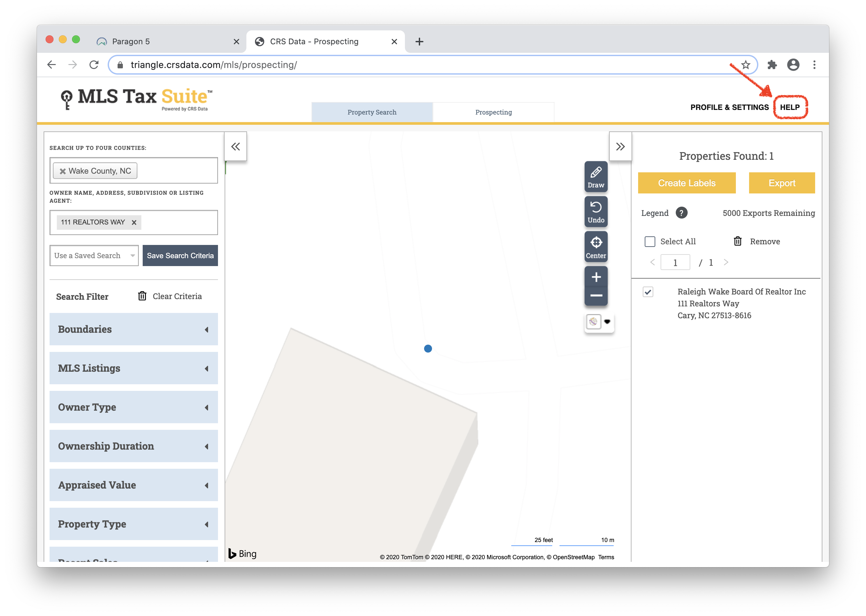The image size is (866, 616).
Task: Go back in browser history
Action: [x=52, y=65]
